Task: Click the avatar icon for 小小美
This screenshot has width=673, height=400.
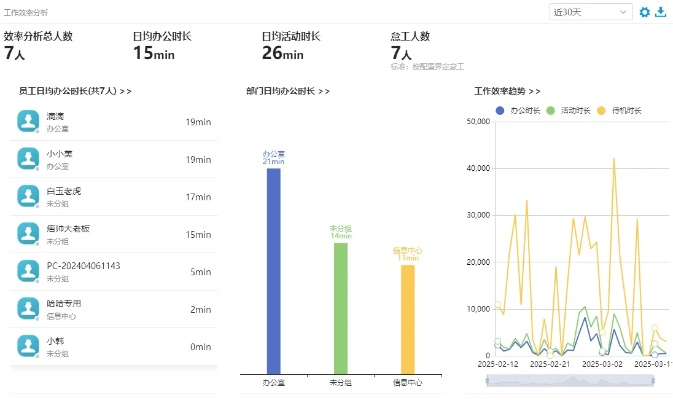Action: pos(28,159)
